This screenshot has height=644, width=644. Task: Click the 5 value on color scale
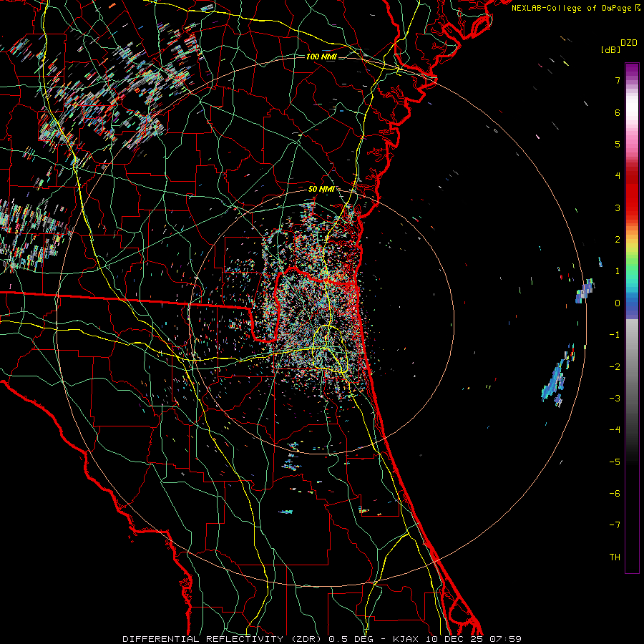618,144
